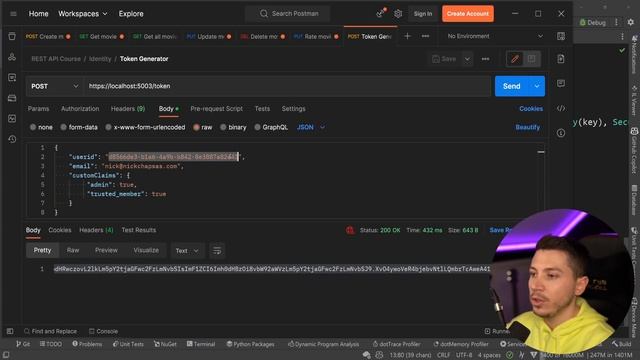Select the binary body type

coord(233,127)
